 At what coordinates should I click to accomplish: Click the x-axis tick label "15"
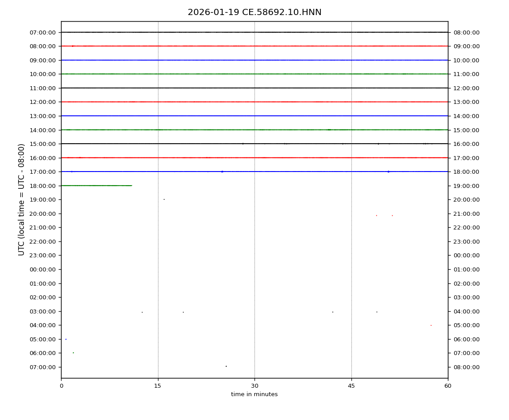[158, 386]
